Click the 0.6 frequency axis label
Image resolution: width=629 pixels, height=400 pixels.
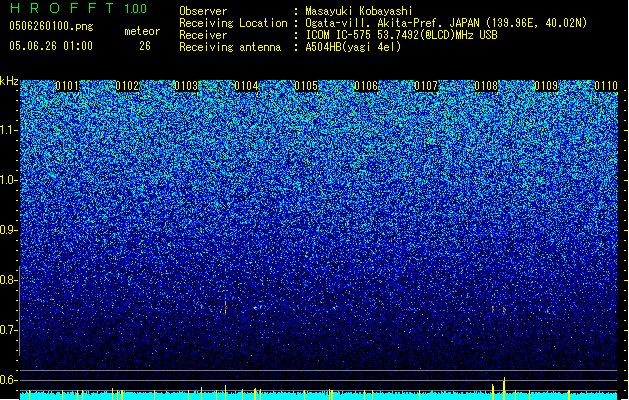(x=9, y=380)
